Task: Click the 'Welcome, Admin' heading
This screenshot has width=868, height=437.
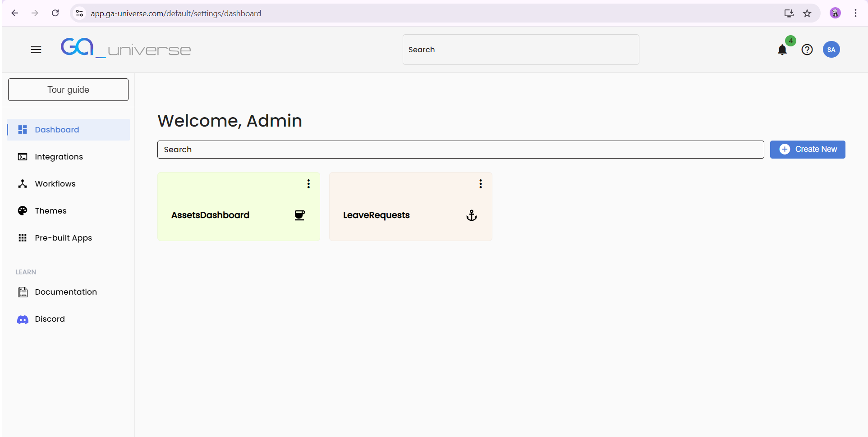Action: coord(230,121)
